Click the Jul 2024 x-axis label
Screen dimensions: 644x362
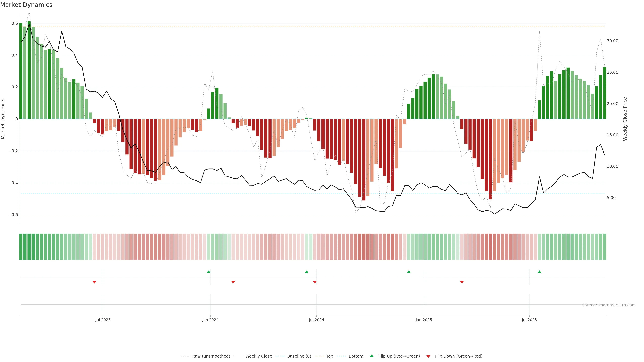click(316, 320)
